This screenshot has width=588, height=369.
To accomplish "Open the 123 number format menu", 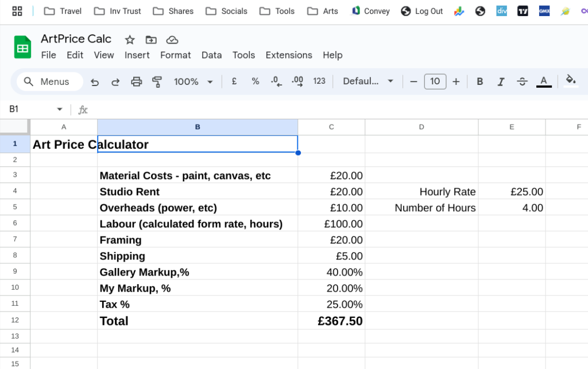I will (319, 81).
